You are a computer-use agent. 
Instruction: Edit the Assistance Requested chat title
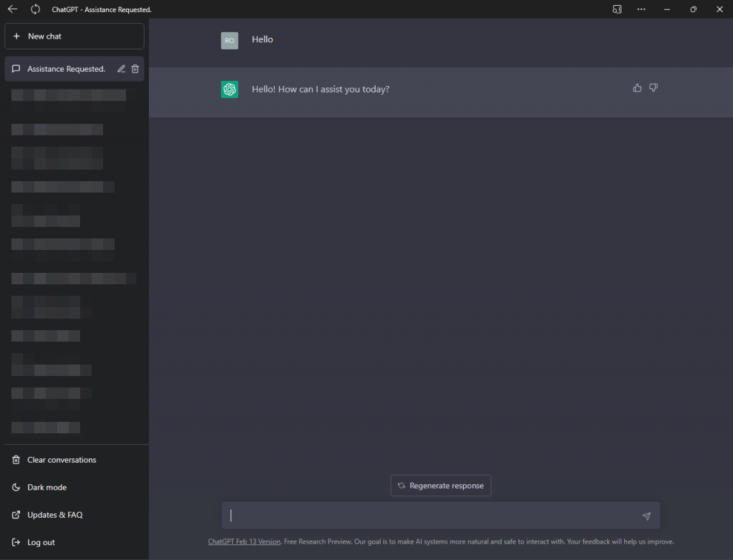point(121,69)
